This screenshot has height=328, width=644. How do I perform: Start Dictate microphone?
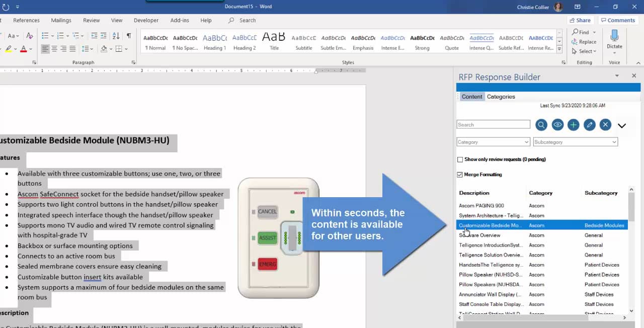[614, 39]
